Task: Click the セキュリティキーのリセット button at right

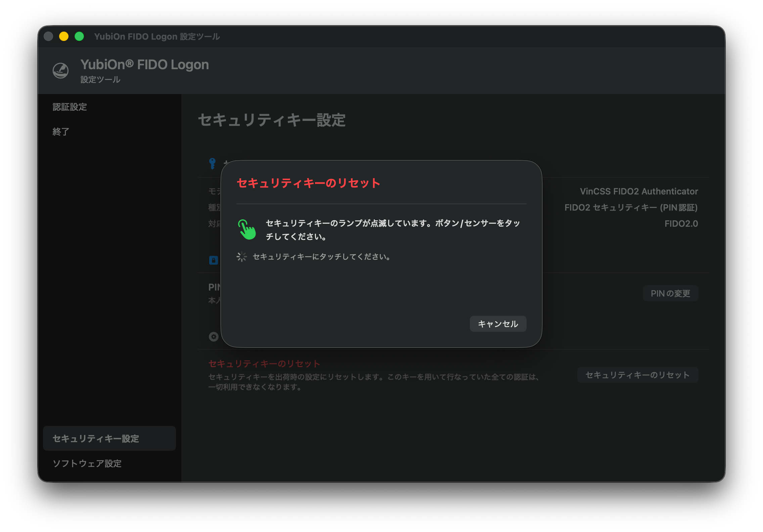Action: (x=637, y=375)
